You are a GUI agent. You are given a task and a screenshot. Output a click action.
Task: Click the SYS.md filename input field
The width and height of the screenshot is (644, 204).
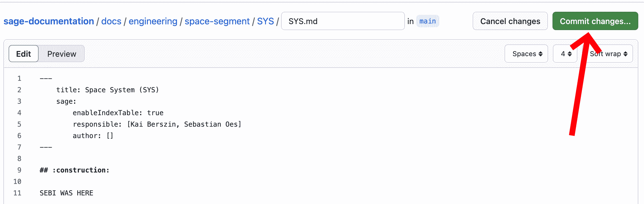point(343,21)
